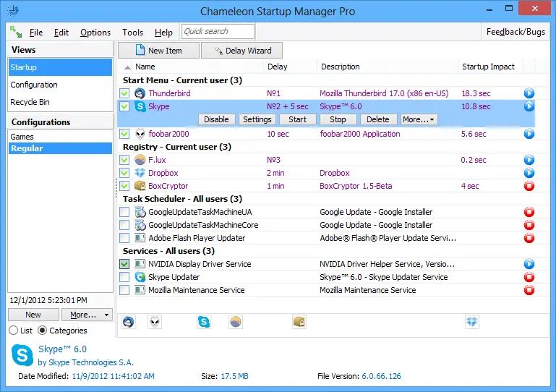Open the Tools menu

pyautogui.click(x=132, y=33)
